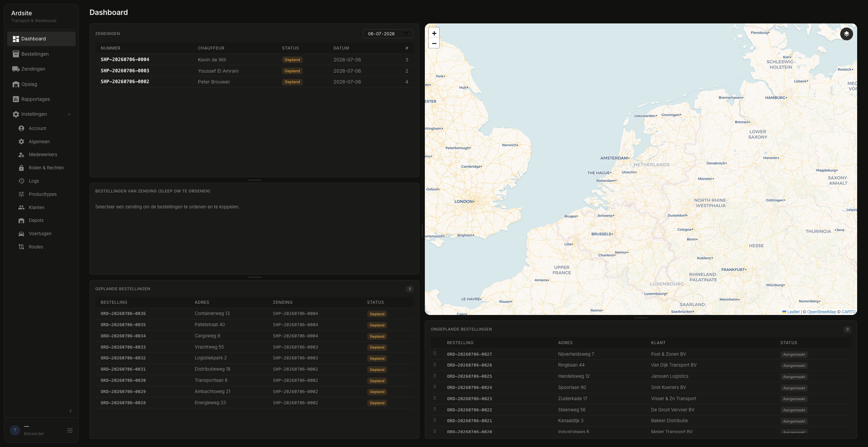Collapse the sidebar with the left arrow
The image size is (868, 447).
(71, 411)
